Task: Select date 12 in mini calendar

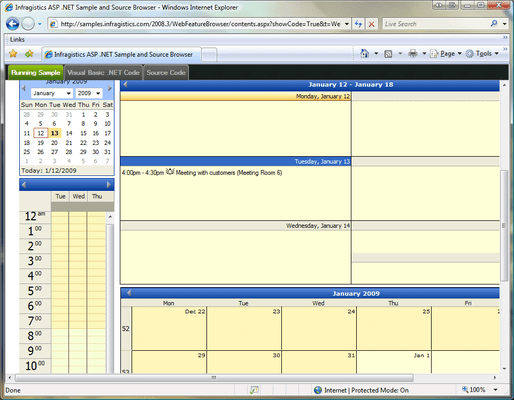Action: (x=41, y=133)
